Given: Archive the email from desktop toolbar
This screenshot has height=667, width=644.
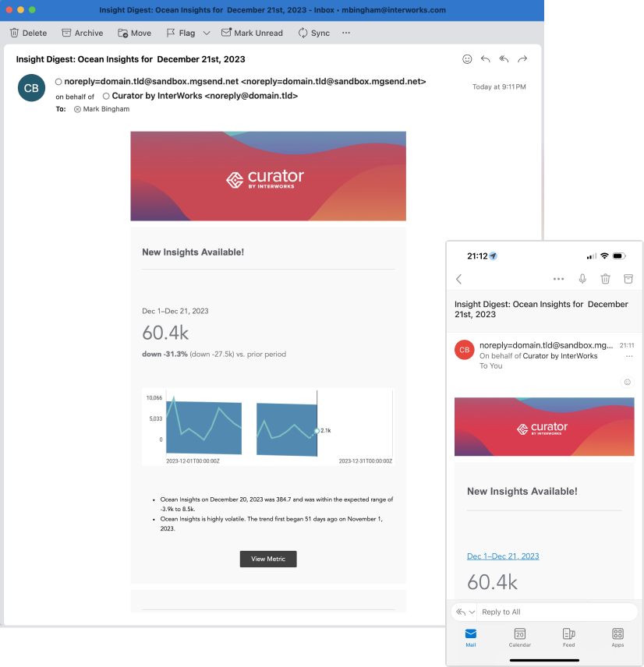Looking at the screenshot, I should 82,33.
